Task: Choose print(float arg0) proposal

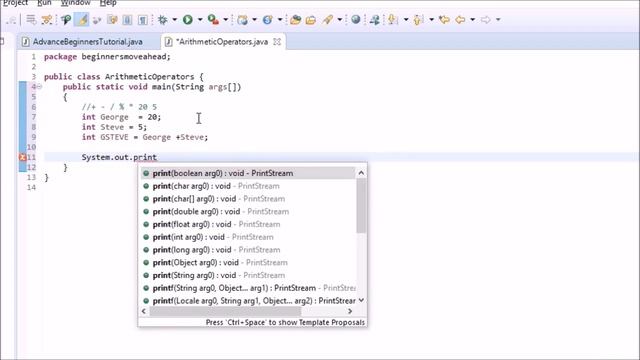Action: (248, 224)
